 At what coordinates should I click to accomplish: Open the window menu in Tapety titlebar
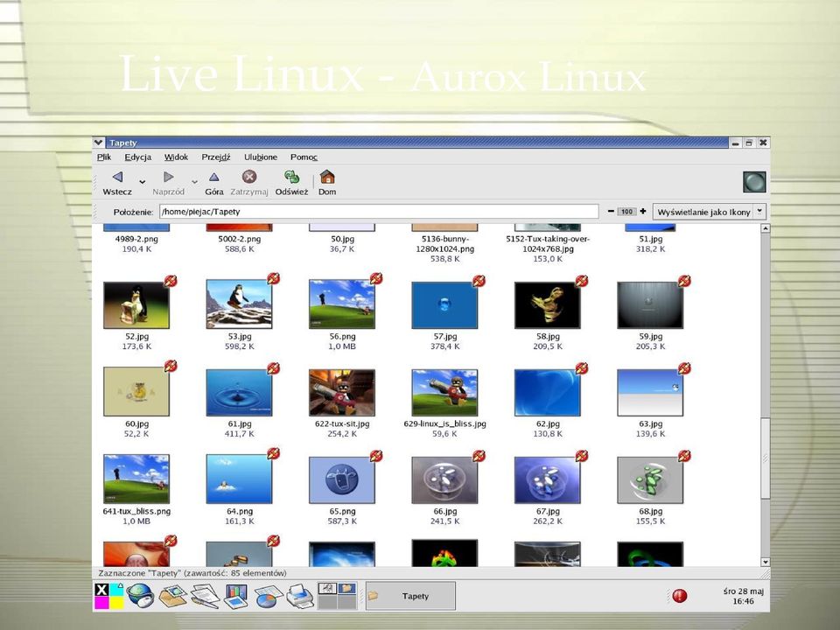[99, 143]
